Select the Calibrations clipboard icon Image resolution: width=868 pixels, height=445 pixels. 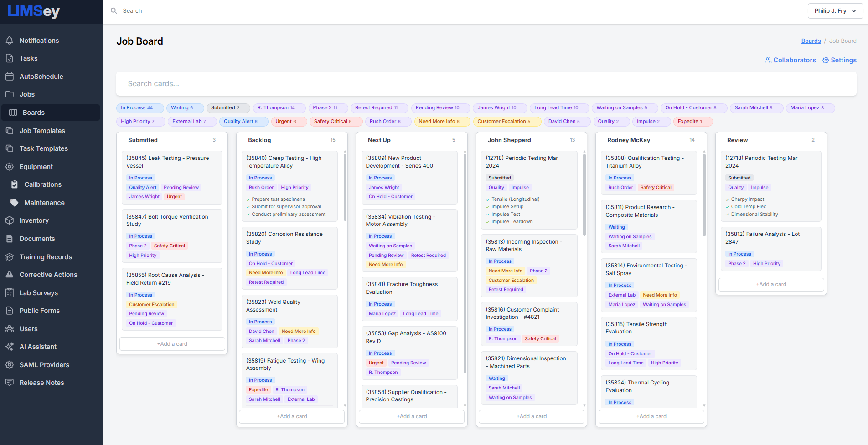click(x=15, y=184)
